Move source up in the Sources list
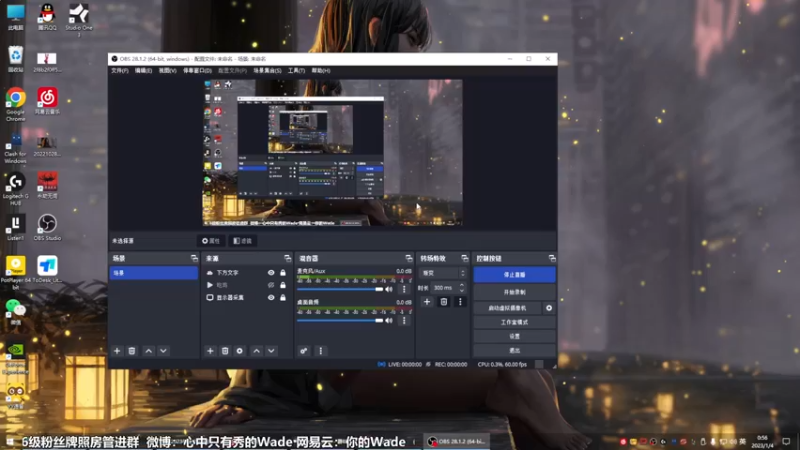The image size is (800, 450). 257,351
